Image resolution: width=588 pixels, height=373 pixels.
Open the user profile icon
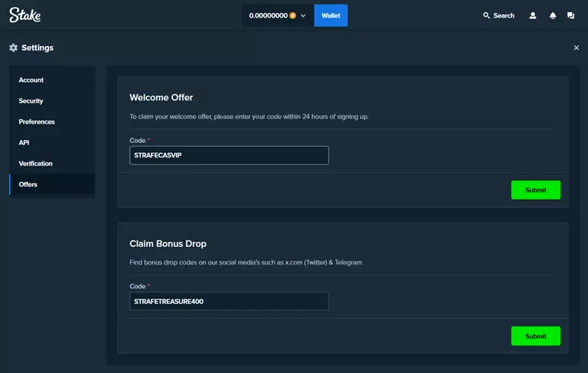click(533, 15)
